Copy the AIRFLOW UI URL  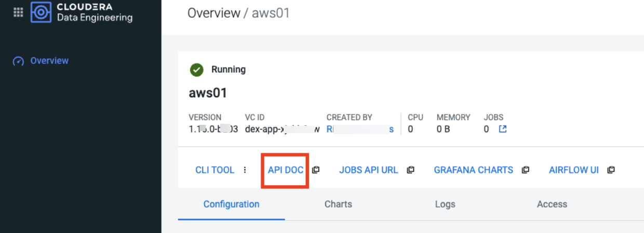coord(611,170)
